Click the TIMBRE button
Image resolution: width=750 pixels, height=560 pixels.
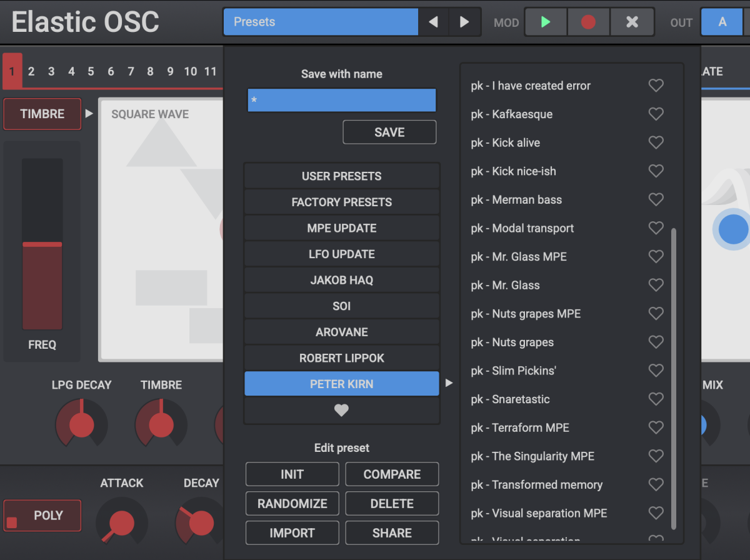pos(42,114)
